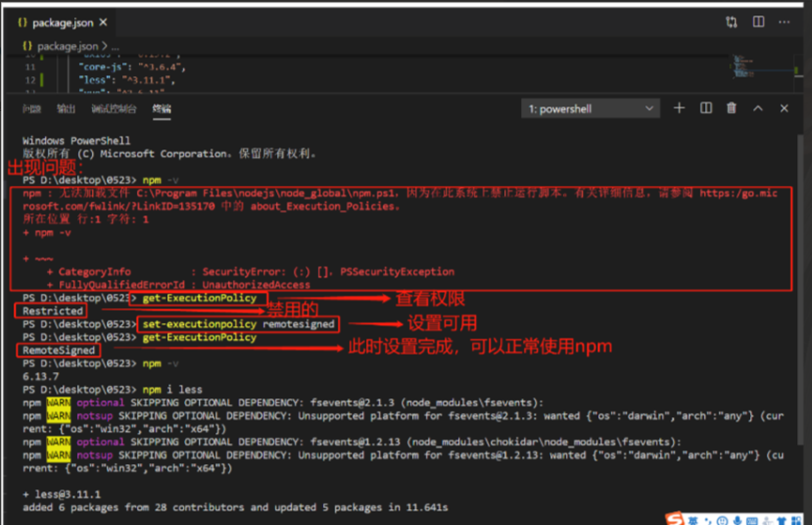This screenshot has height=525, width=812.
Task: Click 'PSSecurityException' in the error output
Action: click(397, 271)
